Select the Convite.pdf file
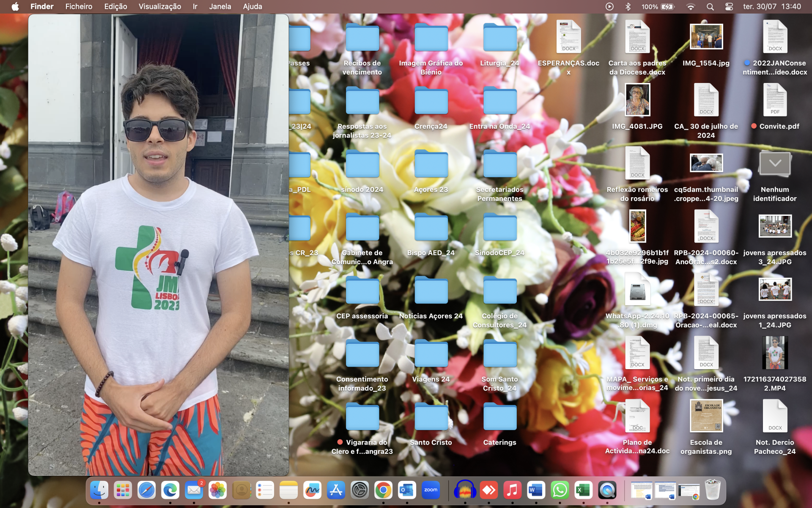 pyautogui.click(x=775, y=100)
